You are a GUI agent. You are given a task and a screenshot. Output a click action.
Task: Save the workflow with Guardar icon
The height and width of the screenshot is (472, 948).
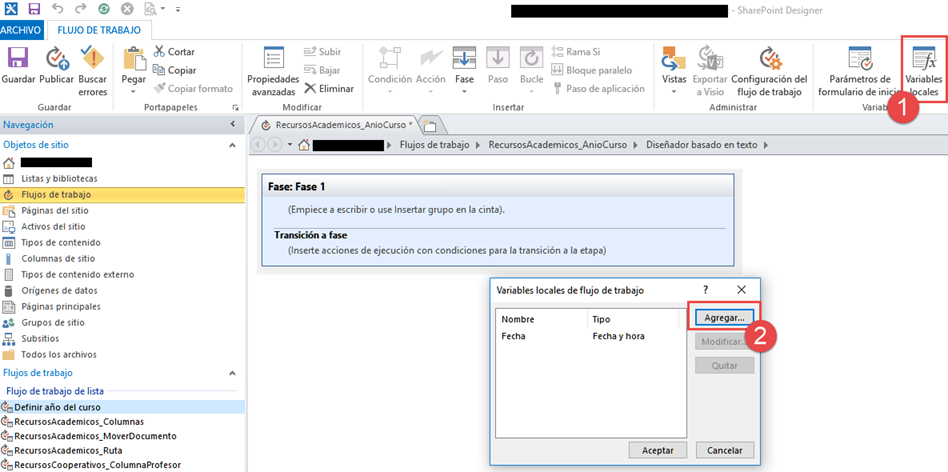pyautogui.click(x=18, y=59)
